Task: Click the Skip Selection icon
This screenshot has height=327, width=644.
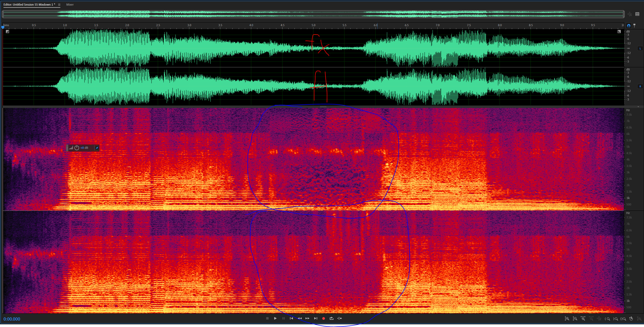Action: (x=340, y=318)
